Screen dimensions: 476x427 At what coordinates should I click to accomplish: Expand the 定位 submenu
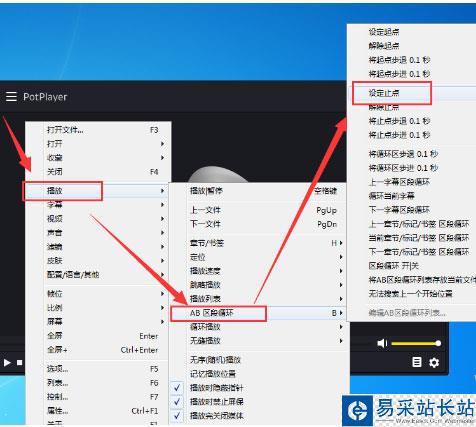click(258, 257)
